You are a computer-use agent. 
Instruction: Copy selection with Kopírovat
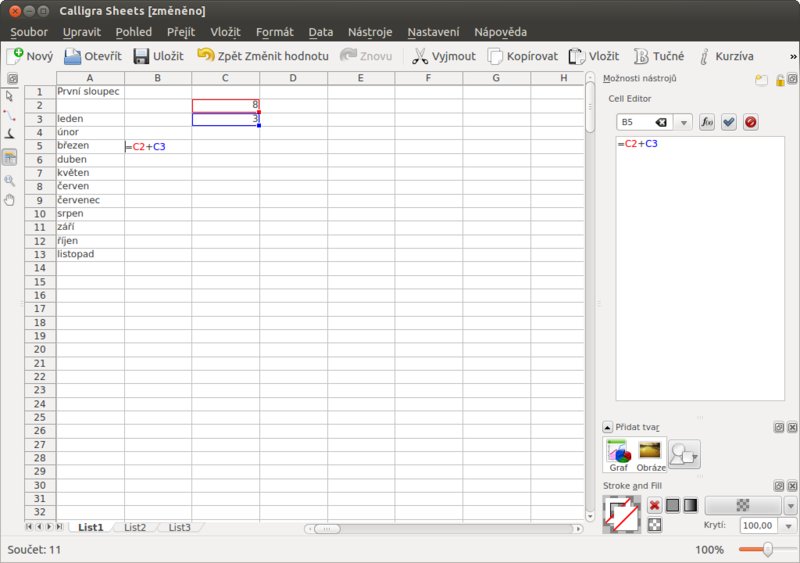pyautogui.click(x=522, y=56)
